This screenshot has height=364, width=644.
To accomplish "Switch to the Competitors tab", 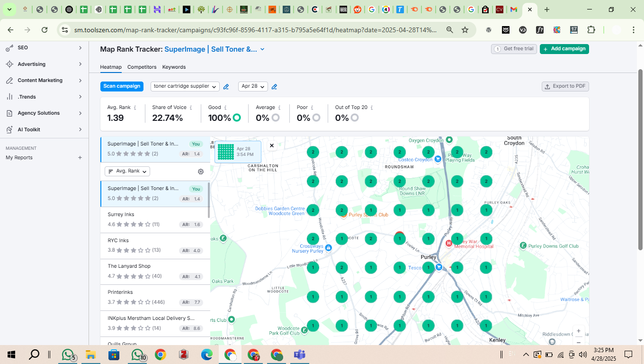I will click(x=142, y=67).
